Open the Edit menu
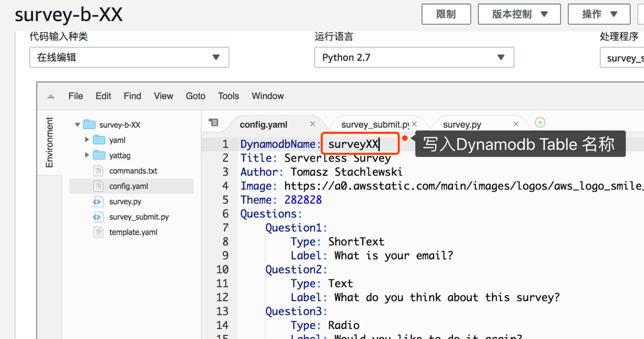644x339 pixels. (103, 96)
